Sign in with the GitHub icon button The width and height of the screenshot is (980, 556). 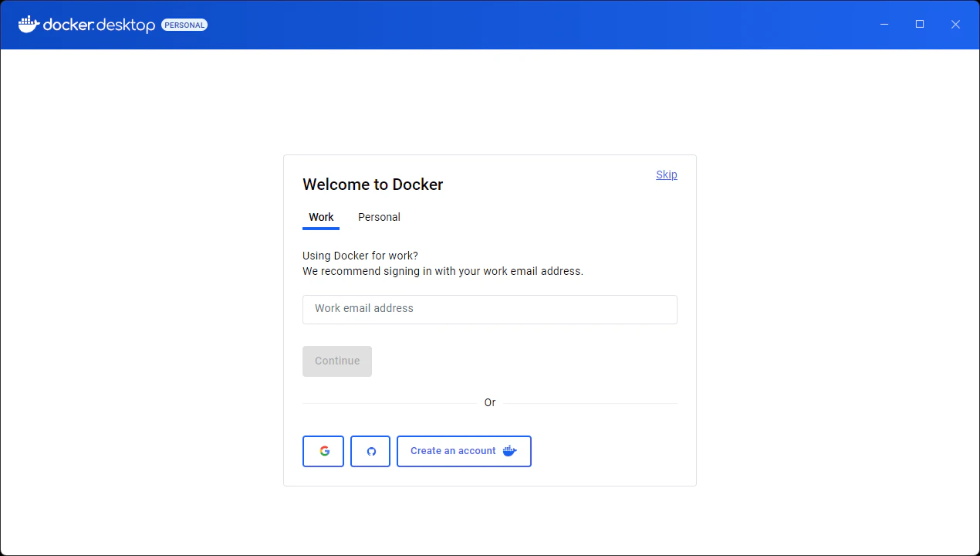click(370, 451)
